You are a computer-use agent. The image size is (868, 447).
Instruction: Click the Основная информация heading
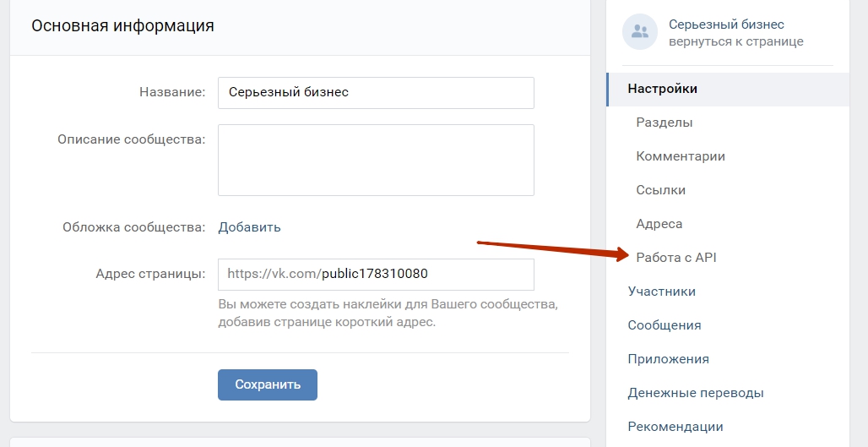tap(122, 25)
